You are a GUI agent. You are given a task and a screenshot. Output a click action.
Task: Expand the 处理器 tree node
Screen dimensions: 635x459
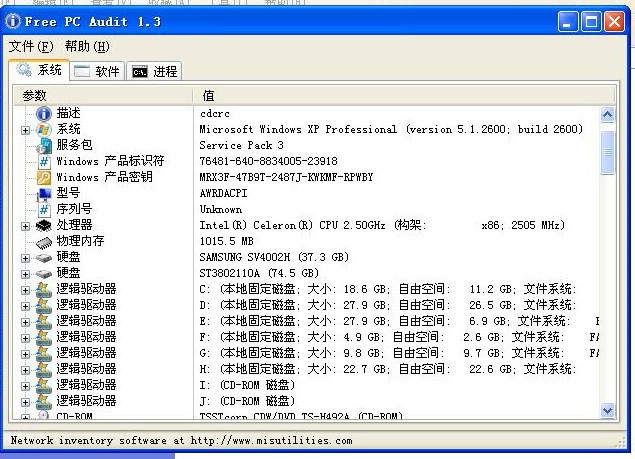point(25,226)
